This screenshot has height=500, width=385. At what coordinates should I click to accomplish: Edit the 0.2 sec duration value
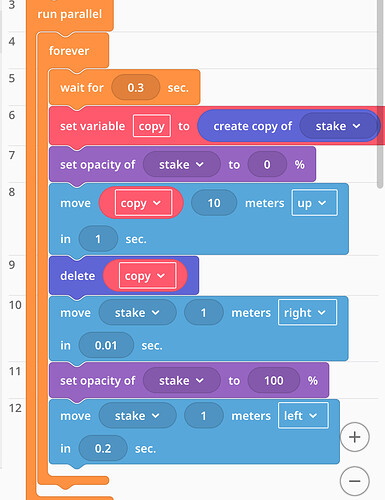[x=103, y=448]
